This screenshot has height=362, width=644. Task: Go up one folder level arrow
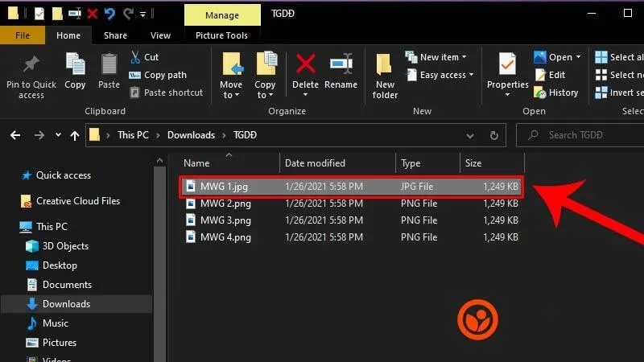tap(74, 135)
